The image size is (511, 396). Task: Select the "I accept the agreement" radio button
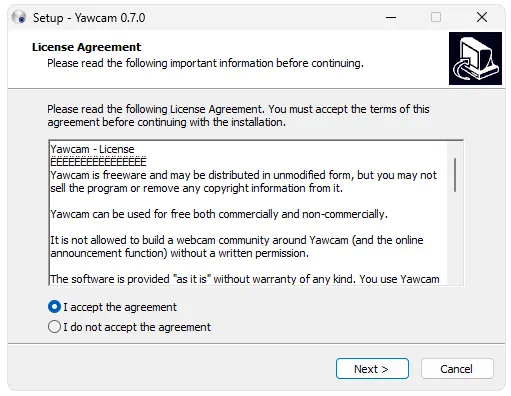54,307
